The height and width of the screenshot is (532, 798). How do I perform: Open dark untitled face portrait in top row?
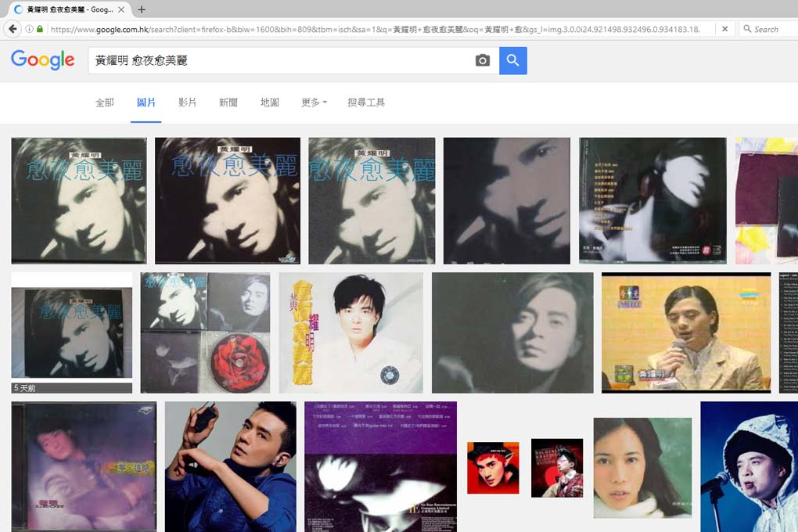507,200
